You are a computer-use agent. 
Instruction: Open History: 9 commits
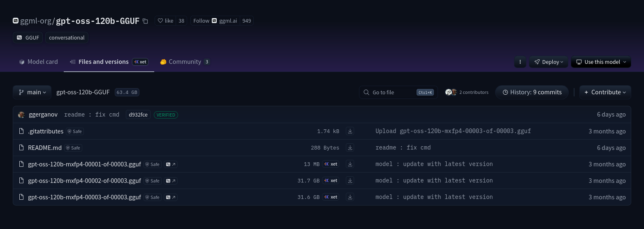click(532, 92)
